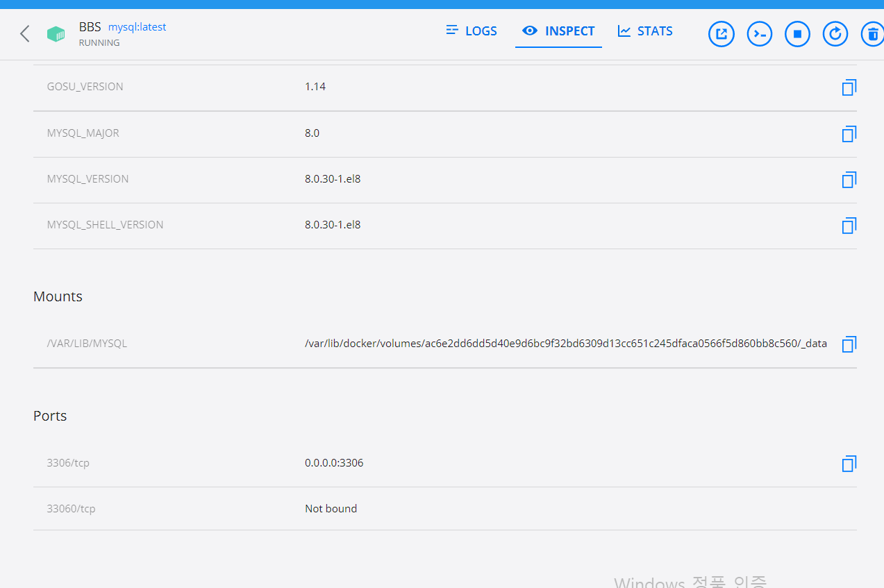Click the MYSQL_VERSION key label

coord(88,178)
